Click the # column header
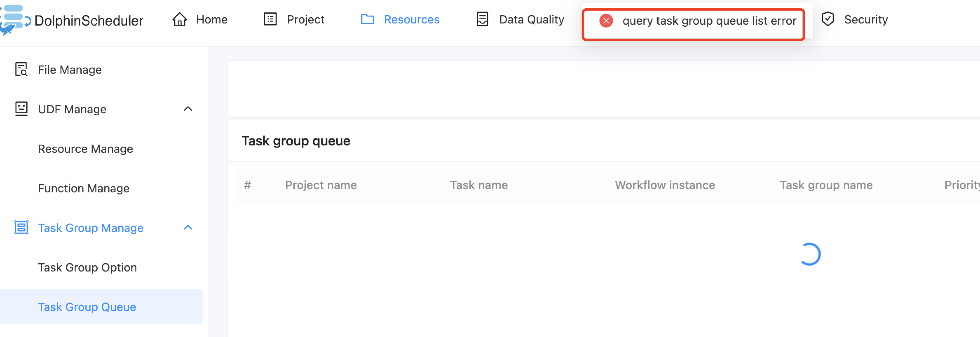 [x=248, y=185]
